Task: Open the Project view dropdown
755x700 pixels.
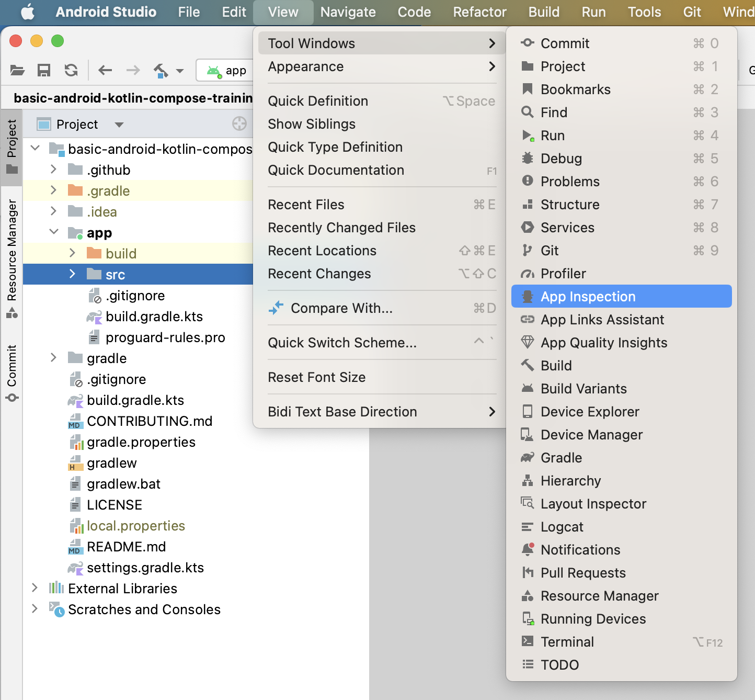Action: click(119, 125)
